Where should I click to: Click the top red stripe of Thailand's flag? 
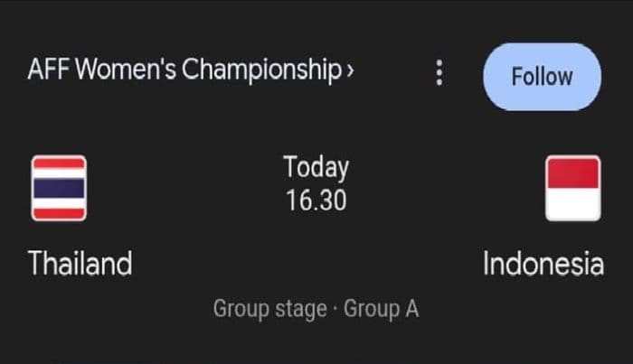click(59, 163)
